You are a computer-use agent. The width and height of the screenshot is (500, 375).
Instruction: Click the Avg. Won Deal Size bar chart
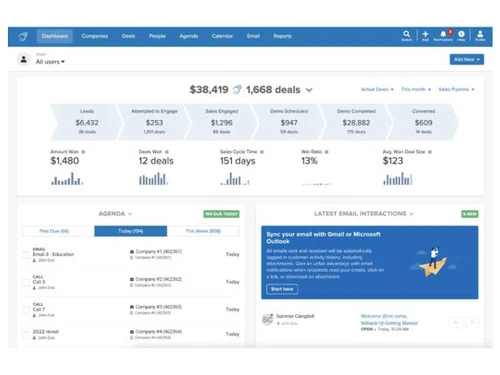tap(398, 179)
